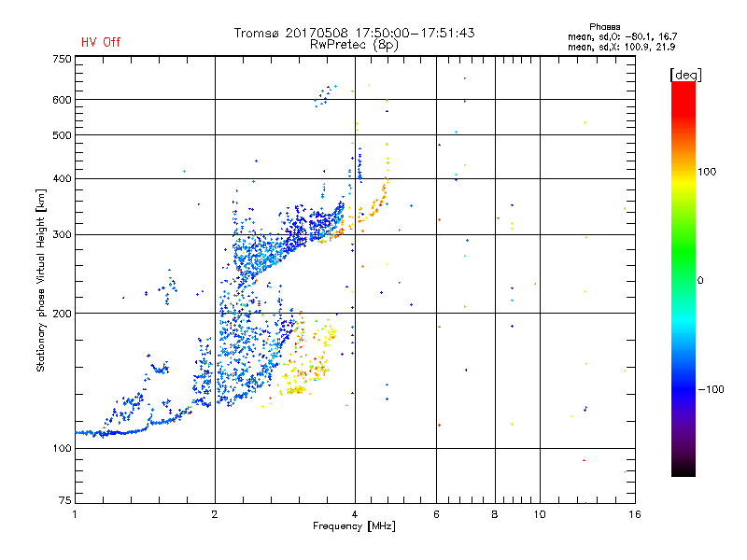This screenshot has width=747, height=560.
Task: Click the "300" height tick label
Action: pos(62,234)
